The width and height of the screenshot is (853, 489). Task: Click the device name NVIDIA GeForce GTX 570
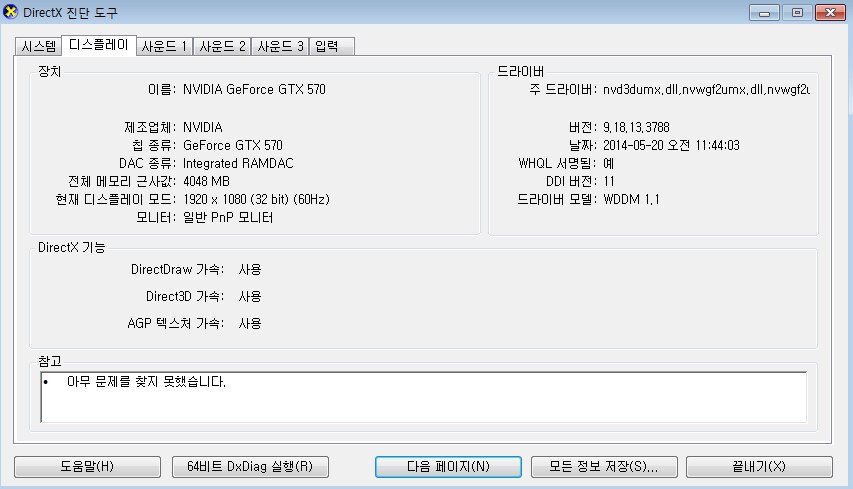click(x=254, y=90)
